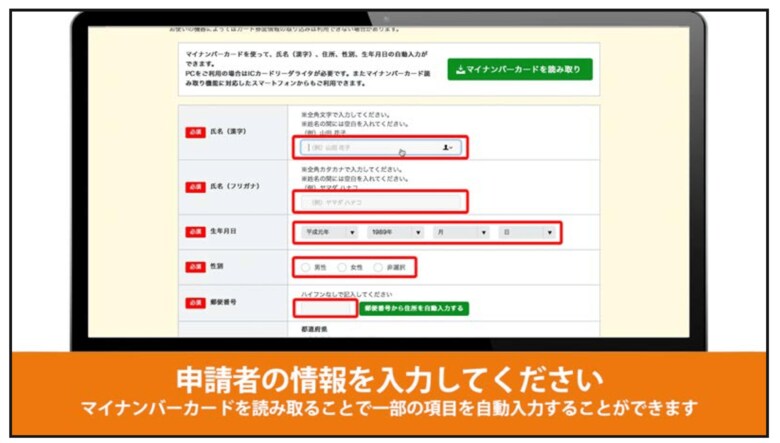780x443 pixels.
Task: Click the 性別 label
Action: (x=216, y=266)
